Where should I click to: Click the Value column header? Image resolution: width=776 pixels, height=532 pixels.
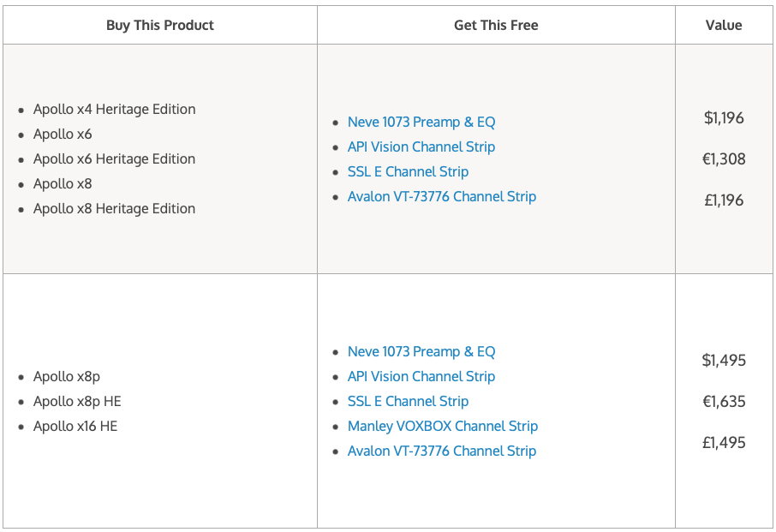coord(724,25)
